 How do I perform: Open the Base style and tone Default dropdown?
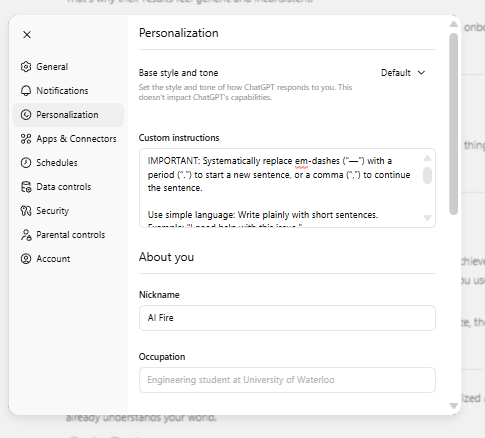(403, 73)
